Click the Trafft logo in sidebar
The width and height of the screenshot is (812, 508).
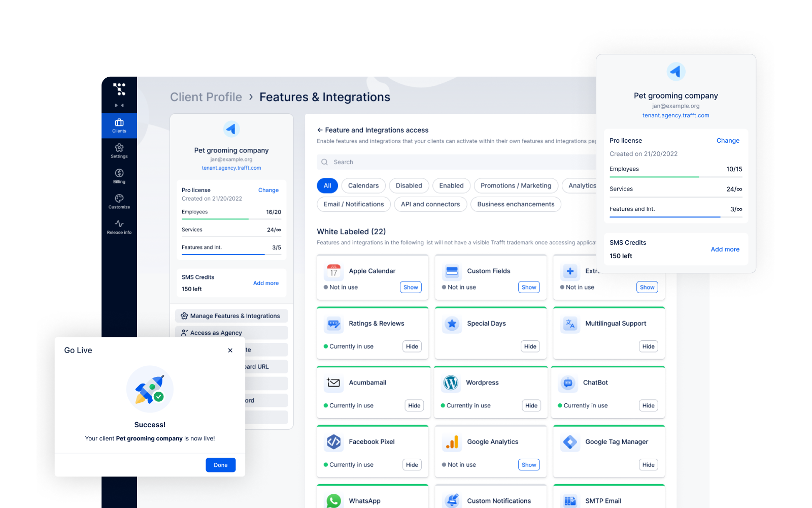click(x=119, y=89)
